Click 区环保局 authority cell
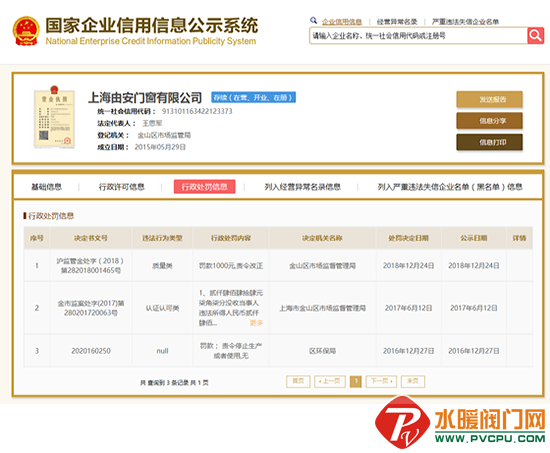Viewport: 550px width, 453px height. coord(322,351)
